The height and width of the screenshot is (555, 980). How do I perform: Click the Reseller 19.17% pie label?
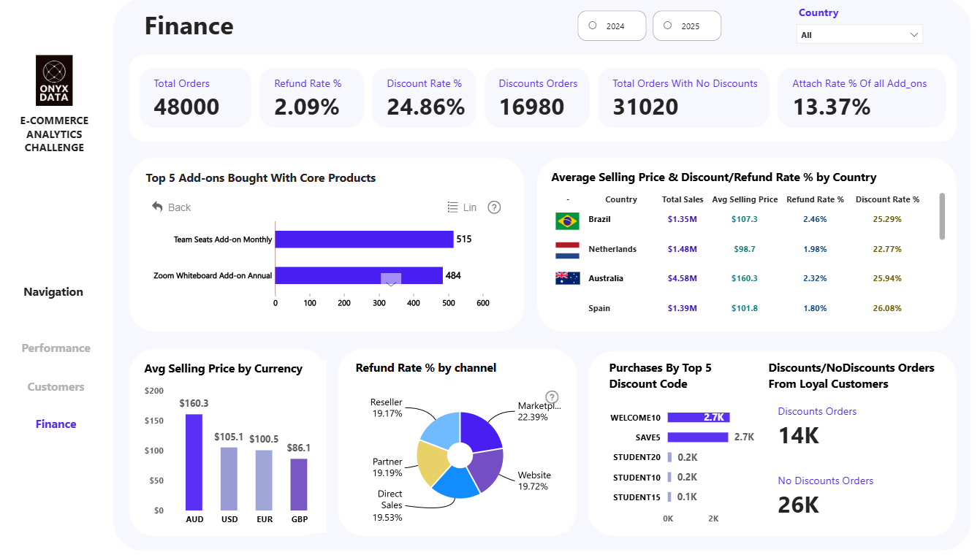pos(387,407)
